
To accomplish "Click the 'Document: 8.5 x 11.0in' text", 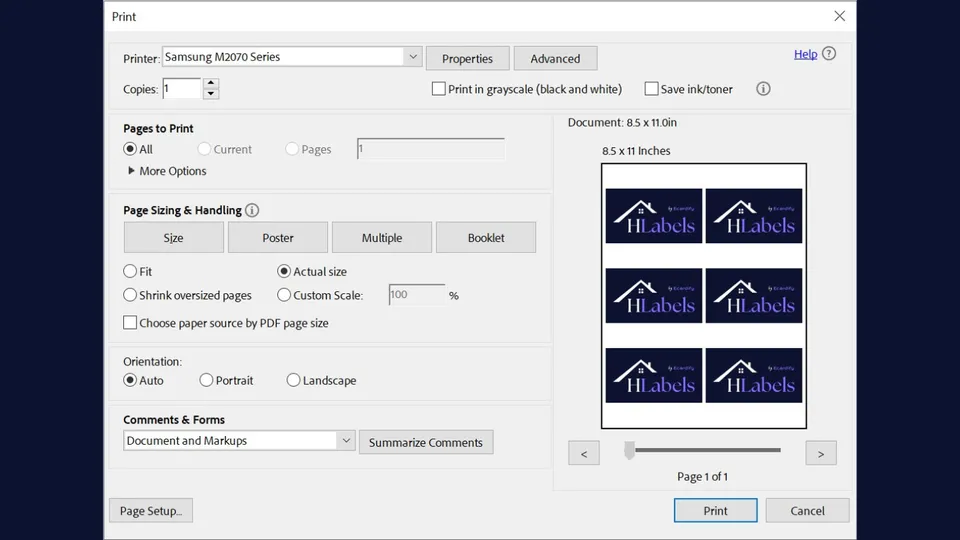I will click(x=622, y=122).
